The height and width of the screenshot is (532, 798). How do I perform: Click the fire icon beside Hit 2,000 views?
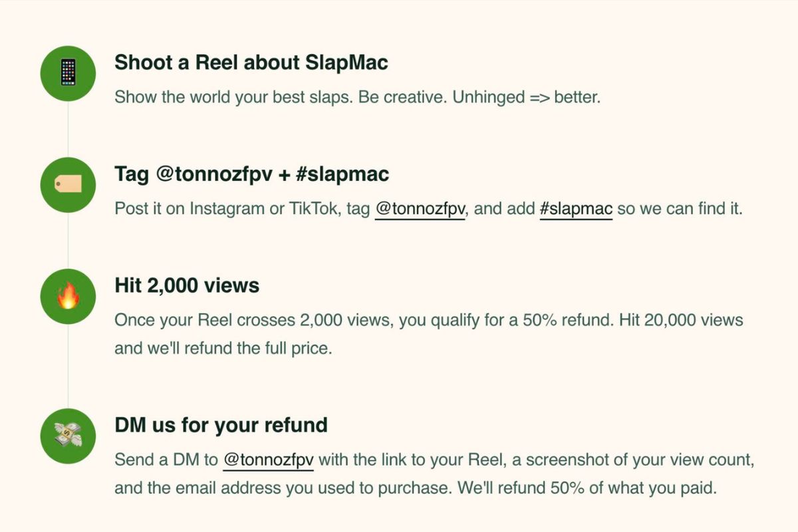[68, 297]
